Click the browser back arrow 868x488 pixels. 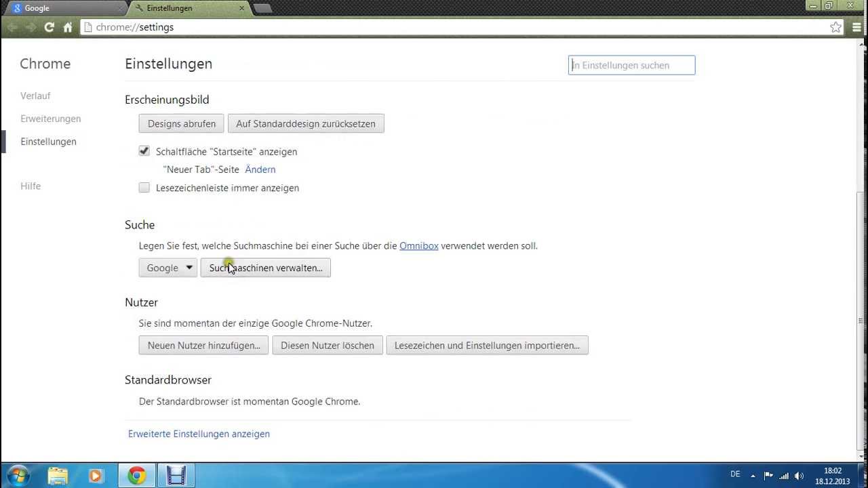[12, 27]
